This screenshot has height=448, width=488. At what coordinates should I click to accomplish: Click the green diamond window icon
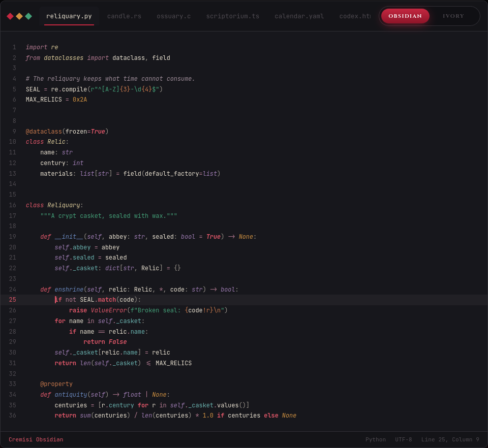pos(28,16)
